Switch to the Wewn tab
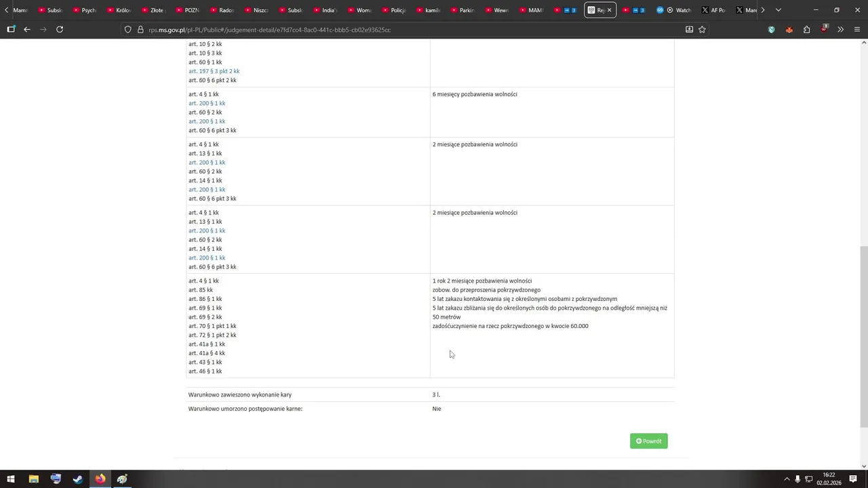 (498, 10)
